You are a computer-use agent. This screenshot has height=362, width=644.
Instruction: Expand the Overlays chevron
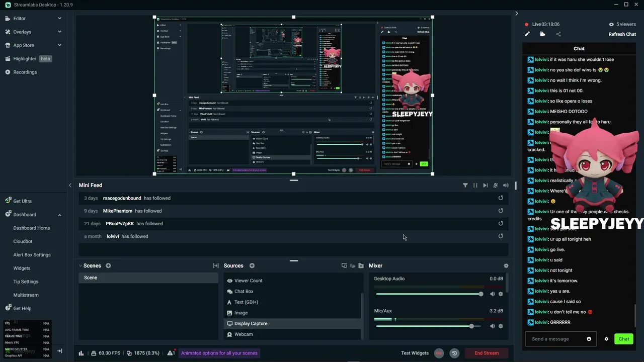point(59,32)
